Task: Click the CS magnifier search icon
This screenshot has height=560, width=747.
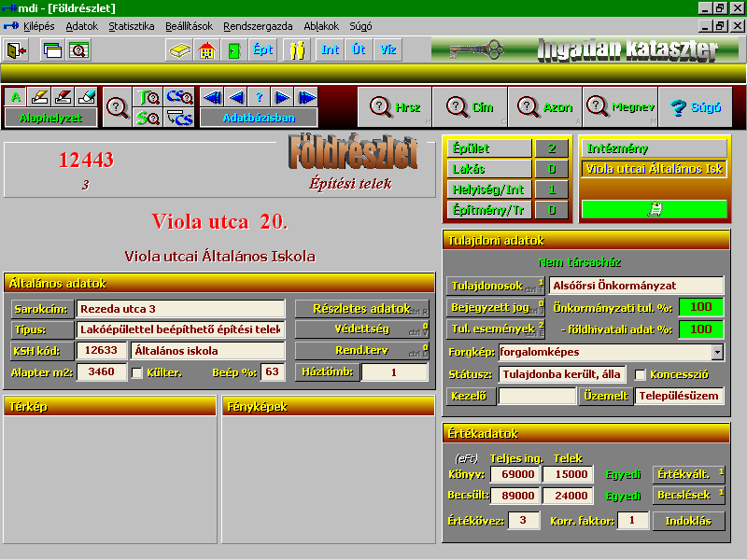Action: click(179, 97)
